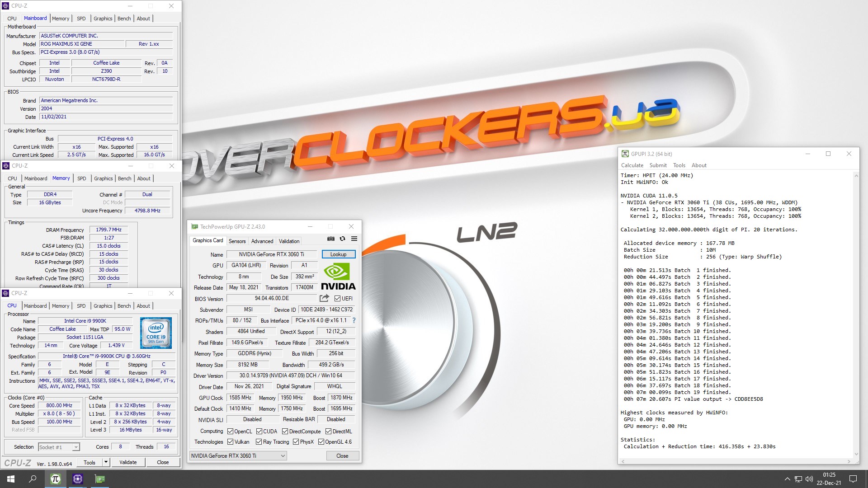Click the CPU-Z processor Name field
This screenshot has height=488, width=868.
[85, 321]
